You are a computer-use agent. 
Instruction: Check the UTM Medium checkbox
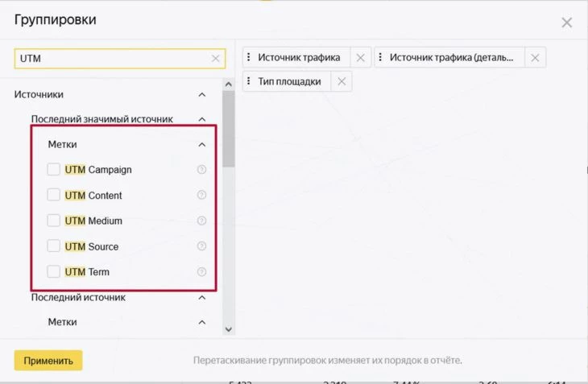tap(53, 221)
